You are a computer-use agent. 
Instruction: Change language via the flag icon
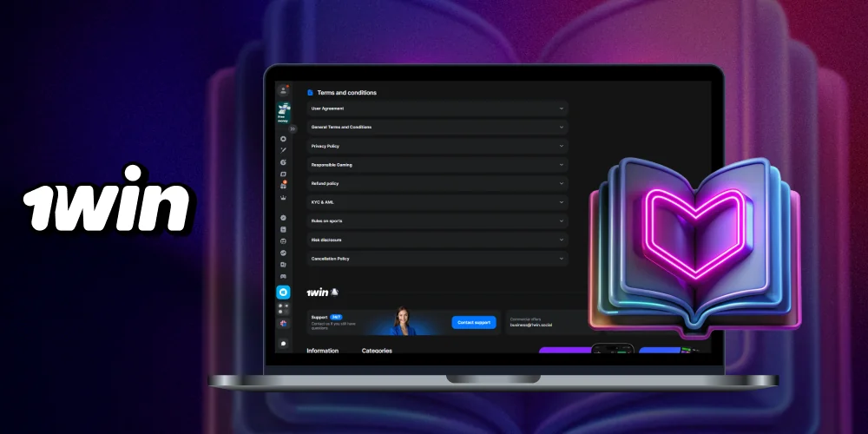[284, 323]
